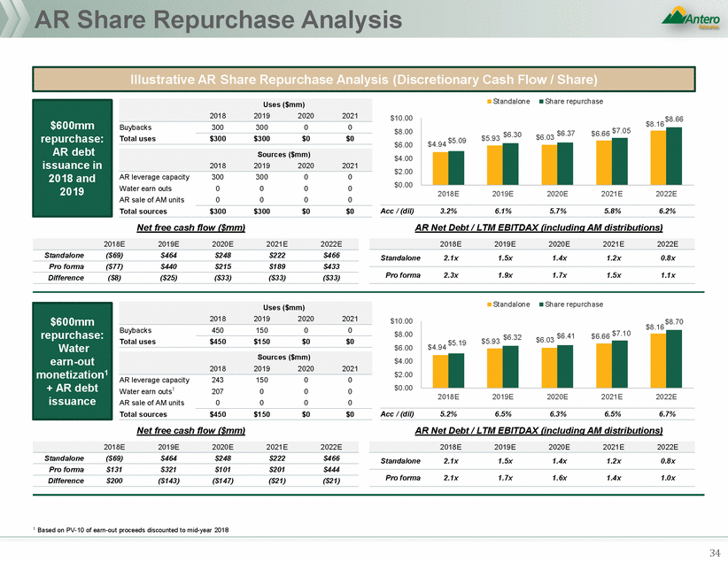
Task: Select the 207 Water earn outs value
Action: click(x=217, y=389)
